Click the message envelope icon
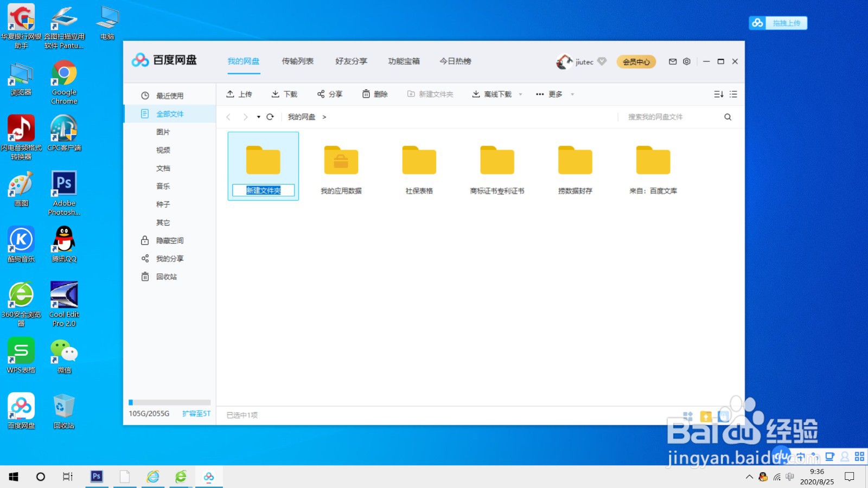Image resolution: width=868 pixels, height=488 pixels. (x=672, y=62)
